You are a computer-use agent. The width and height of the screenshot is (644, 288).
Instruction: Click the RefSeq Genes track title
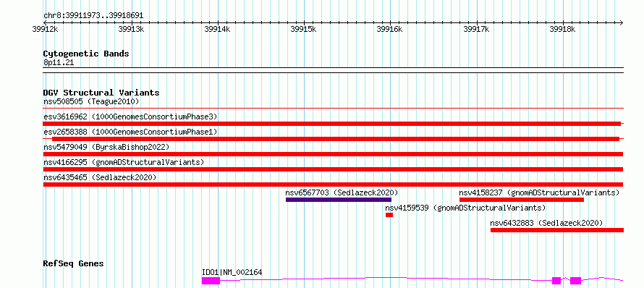tap(73, 263)
